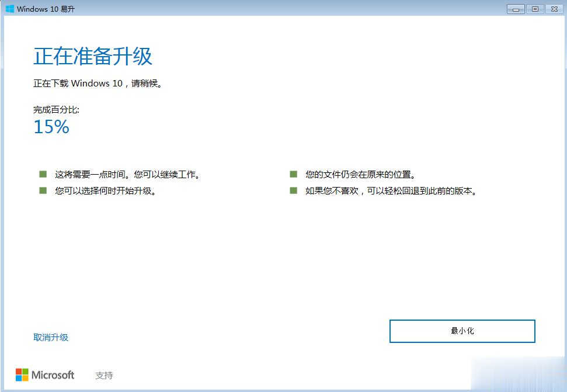Click the green bullet beside 如果您不喜欢
Viewport: 567px width, 392px height.
293,190
